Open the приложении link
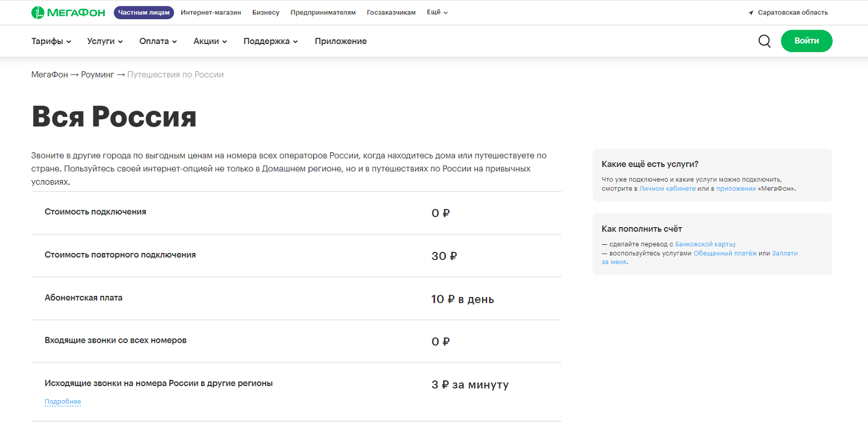868x429 pixels. 736,189
